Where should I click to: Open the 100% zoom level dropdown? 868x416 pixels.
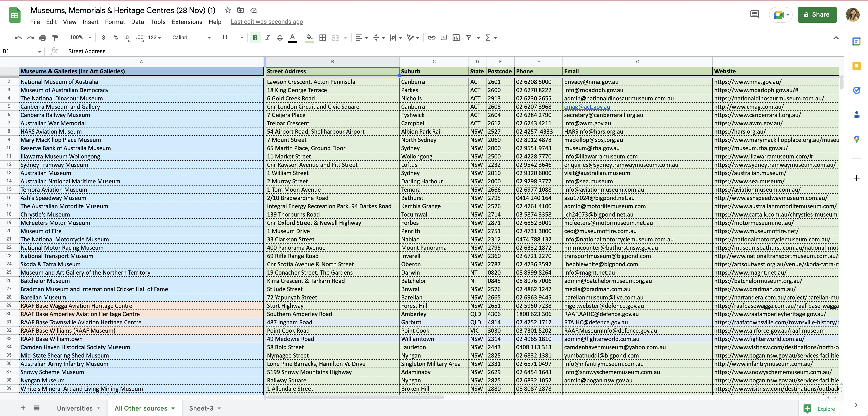(x=81, y=38)
